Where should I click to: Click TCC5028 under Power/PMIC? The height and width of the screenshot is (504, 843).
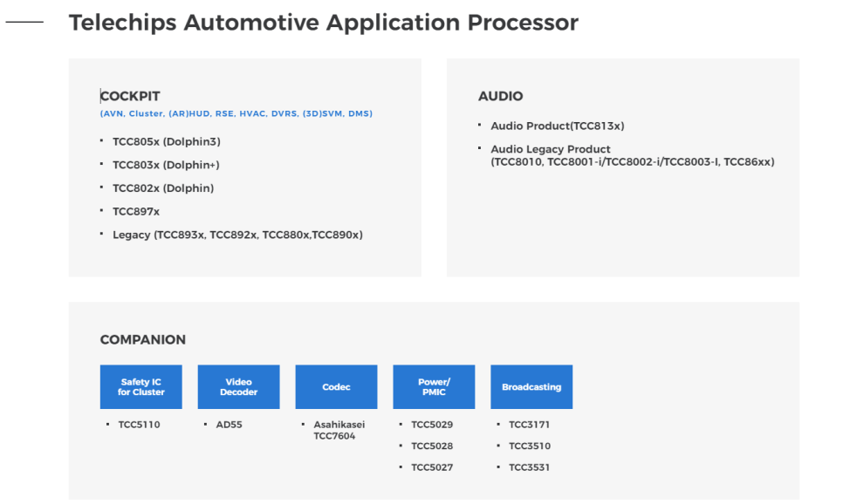point(432,446)
